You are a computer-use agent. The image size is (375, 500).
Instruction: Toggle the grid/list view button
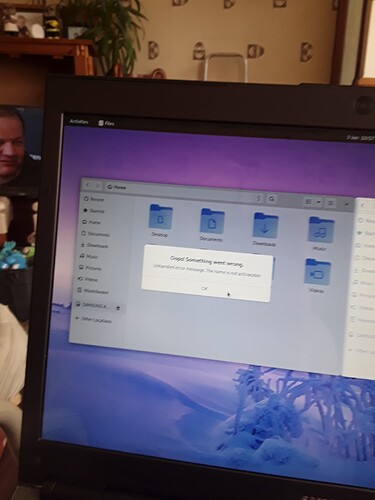tap(309, 201)
